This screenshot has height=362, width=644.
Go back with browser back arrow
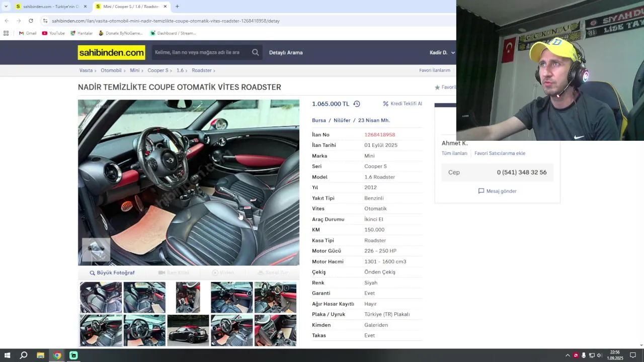click(7, 21)
